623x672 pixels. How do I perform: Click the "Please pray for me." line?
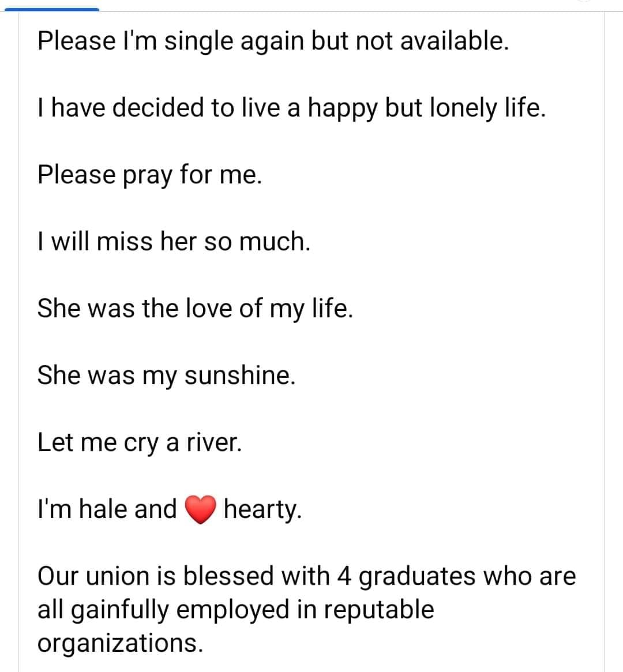[150, 174]
